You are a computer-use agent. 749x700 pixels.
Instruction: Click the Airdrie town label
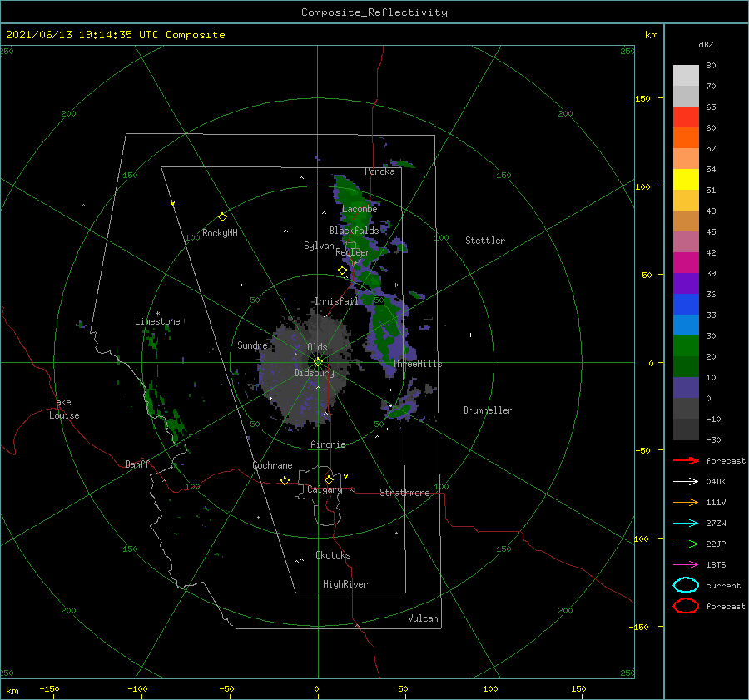click(328, 444)
